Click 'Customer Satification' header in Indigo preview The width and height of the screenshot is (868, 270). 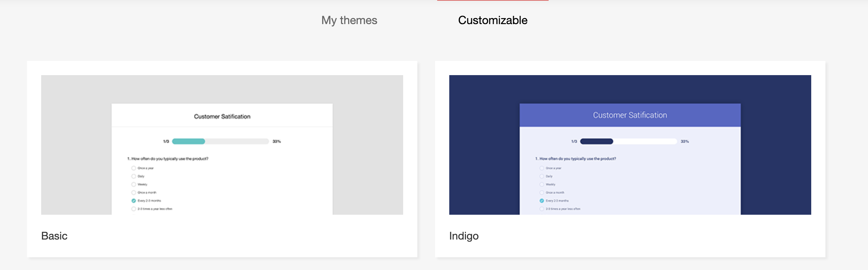(630, 115)
